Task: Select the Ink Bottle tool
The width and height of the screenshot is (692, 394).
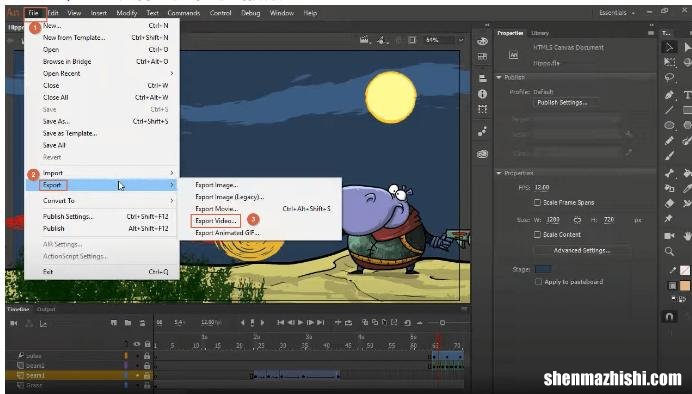Action: [x=669, y=188]
